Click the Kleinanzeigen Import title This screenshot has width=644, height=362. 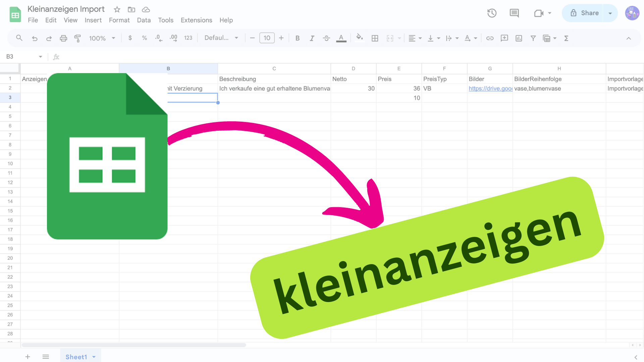(x=66, y=9)
